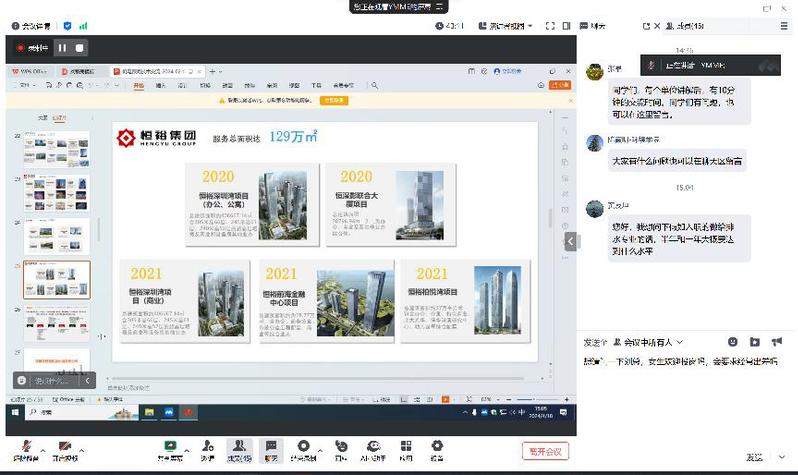Open the Apps icon in meeting toolbar
Viewport: 798px width, 475px height.
coord(405,448)
